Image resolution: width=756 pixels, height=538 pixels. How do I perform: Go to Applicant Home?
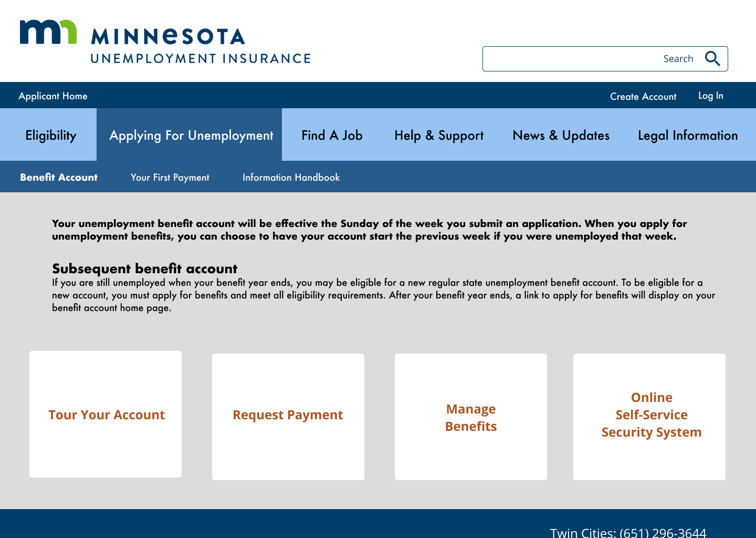coord(53,96)
